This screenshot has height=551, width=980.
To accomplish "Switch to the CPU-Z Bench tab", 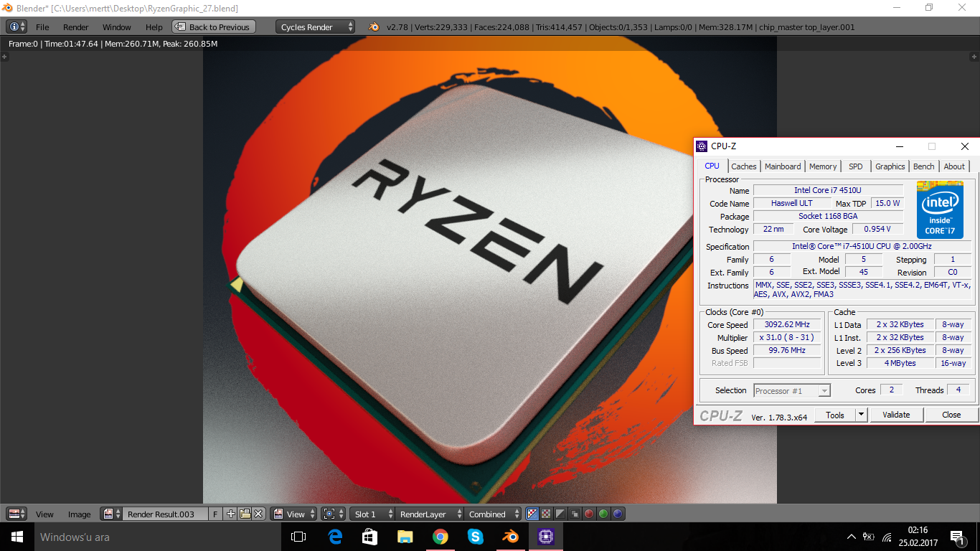I will pyautogui.click(x=924, y=166).
